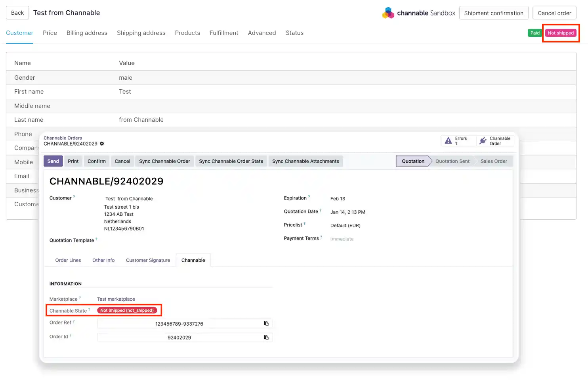588x380 pixels.
Task: Click help mark next to Channable State
Action: [89, 309]
